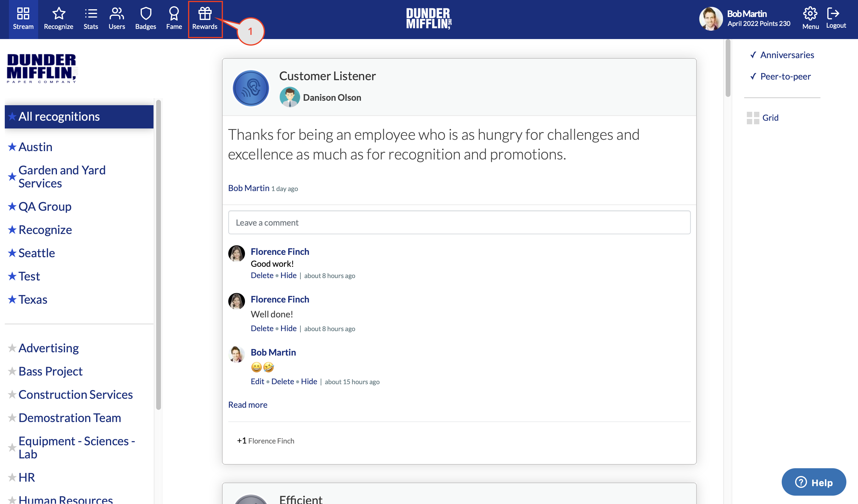This screenshot has height=504, width=858.
Task: Click Danison Olson's avatar
Action: (x=289, y=97)
